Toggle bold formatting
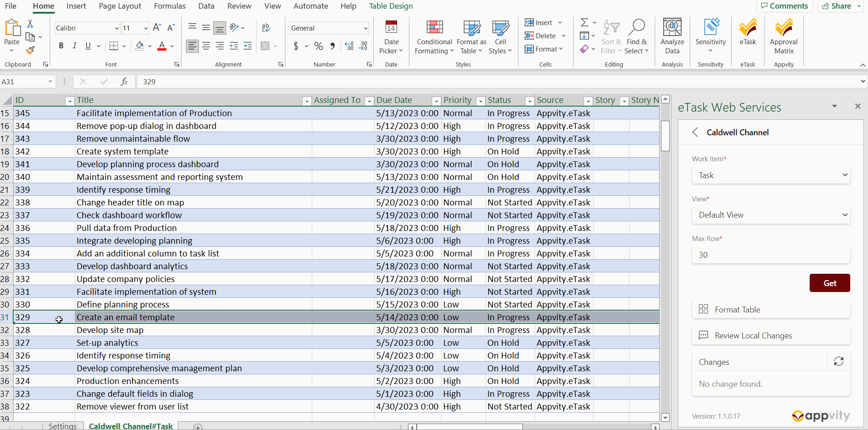 (x=61, y=46)
